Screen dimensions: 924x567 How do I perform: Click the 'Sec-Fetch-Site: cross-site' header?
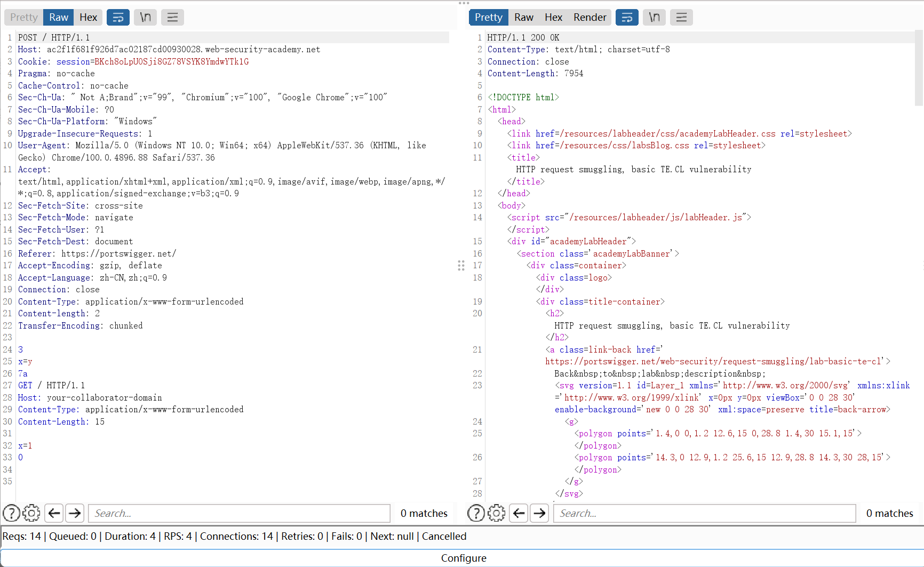(80, 205)
